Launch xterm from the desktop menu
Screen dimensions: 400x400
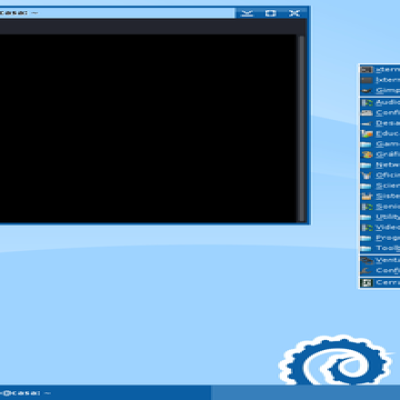(380, 70)
